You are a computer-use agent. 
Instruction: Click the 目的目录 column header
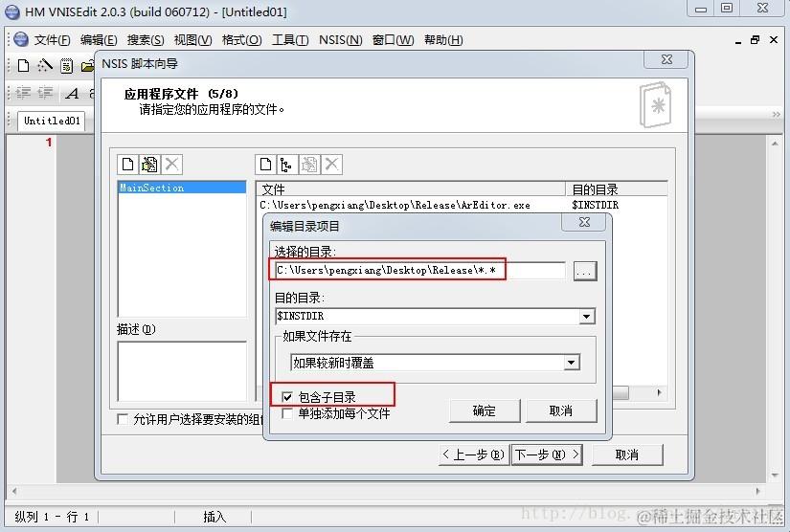point(616,189)
